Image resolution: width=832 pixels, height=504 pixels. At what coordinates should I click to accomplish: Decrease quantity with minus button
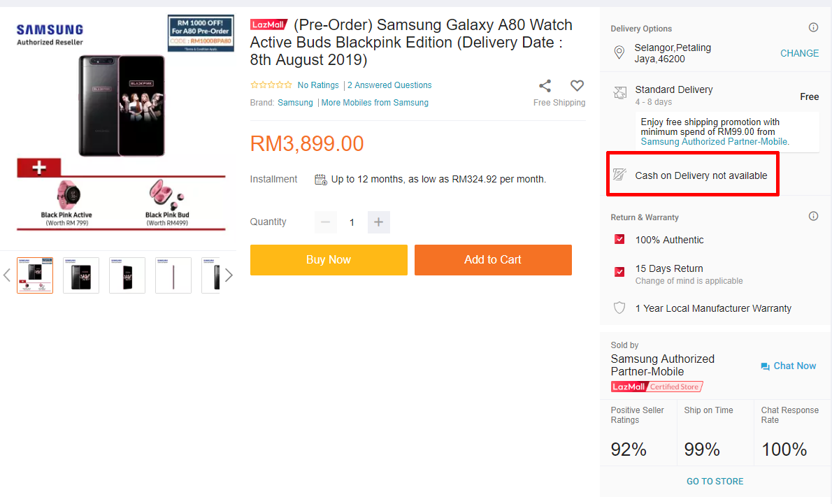tap(325, 222)
